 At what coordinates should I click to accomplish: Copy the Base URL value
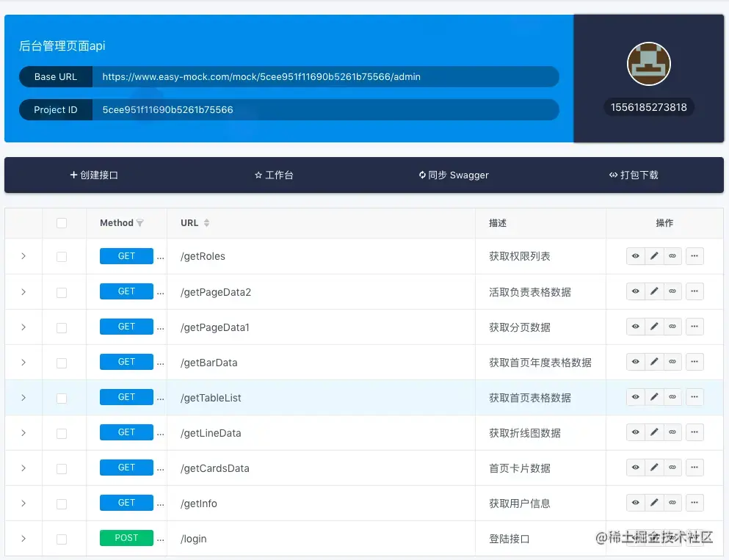(x=325, y=76)
